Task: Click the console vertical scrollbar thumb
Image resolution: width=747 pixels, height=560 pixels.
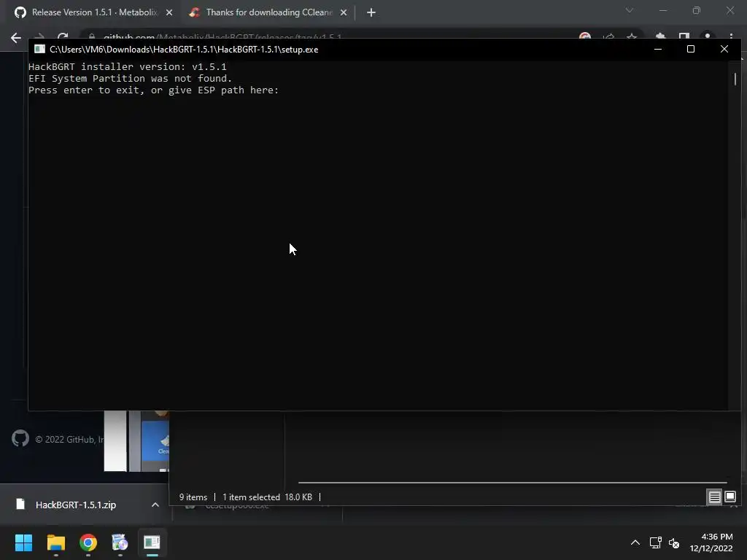Action: point(735,79)
